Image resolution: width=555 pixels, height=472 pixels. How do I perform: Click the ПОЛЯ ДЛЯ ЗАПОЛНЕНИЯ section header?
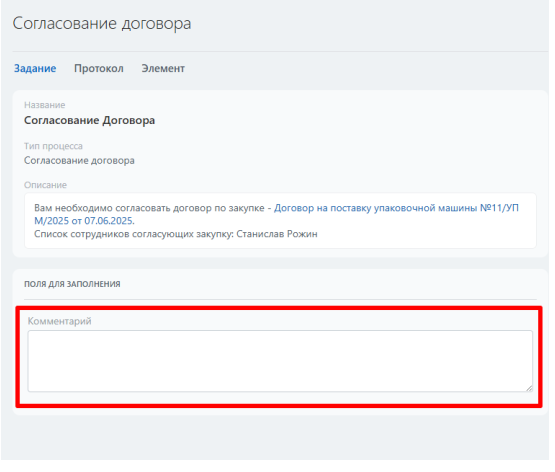72,284
